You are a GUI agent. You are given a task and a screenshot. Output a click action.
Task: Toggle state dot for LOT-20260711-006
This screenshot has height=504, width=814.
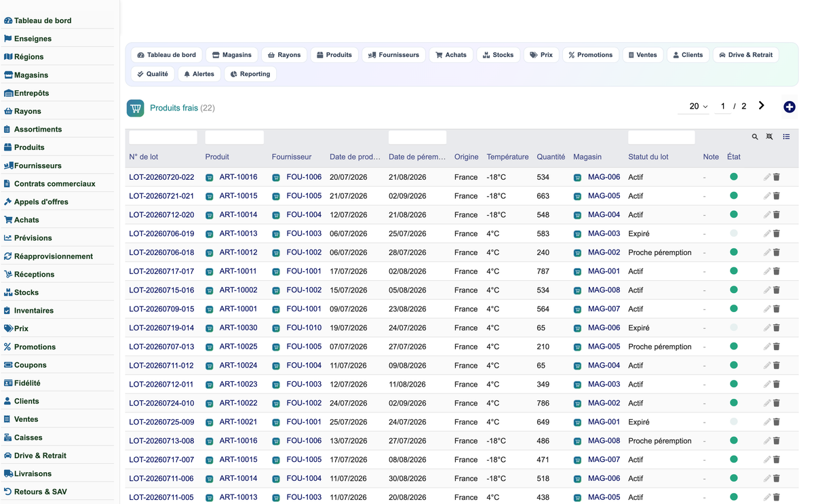(x=733, y=478)
